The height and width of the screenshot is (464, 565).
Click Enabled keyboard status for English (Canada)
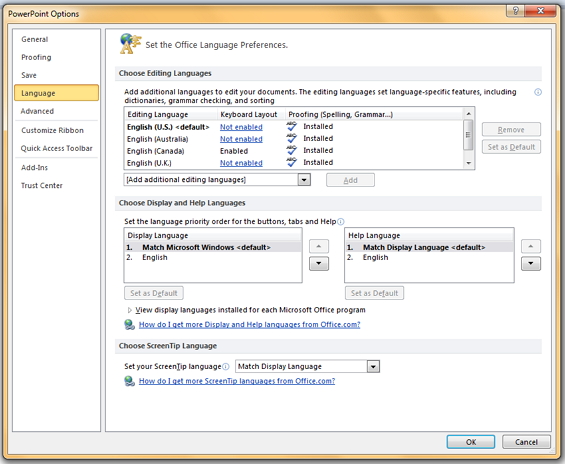coord(234,151)
